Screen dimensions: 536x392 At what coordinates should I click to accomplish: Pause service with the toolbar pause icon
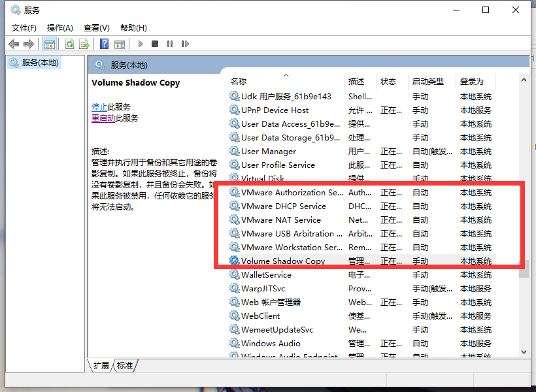pyautogui.click(x=170, y=44)
